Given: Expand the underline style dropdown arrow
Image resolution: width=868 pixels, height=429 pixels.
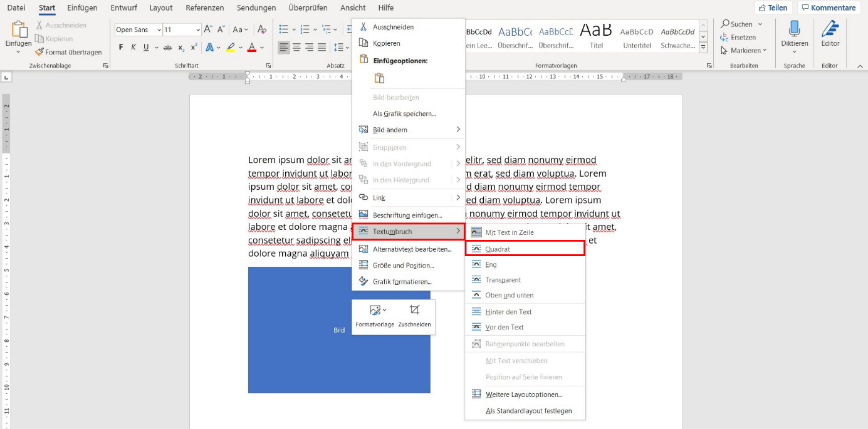Looking at the screenshot, I should click(156, 48).
